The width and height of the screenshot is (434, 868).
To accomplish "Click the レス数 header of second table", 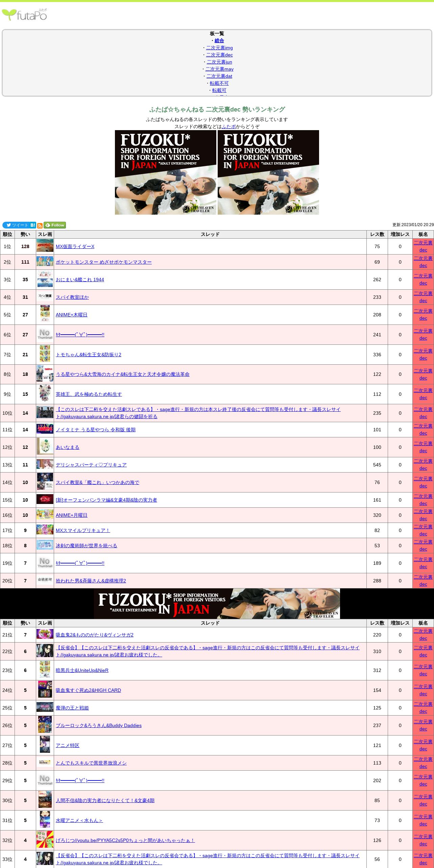I will pos(377,623).
